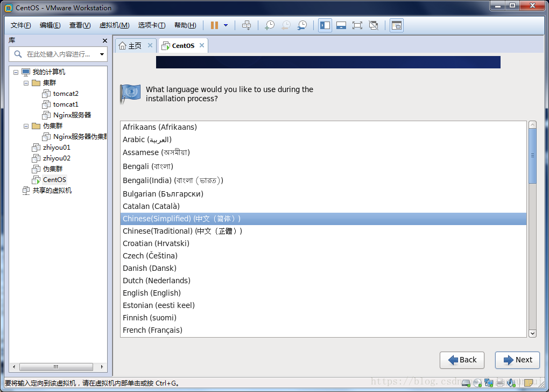Click the network adapter status icon

489,382
